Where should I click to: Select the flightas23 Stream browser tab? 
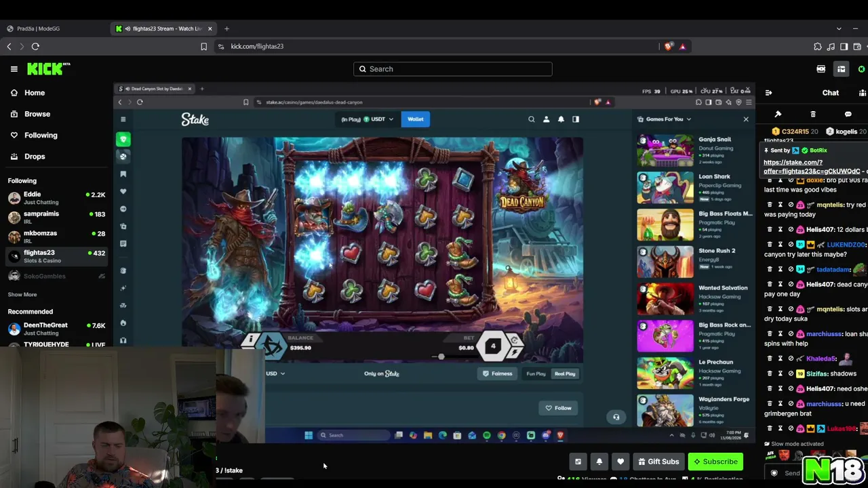point(163,28)
